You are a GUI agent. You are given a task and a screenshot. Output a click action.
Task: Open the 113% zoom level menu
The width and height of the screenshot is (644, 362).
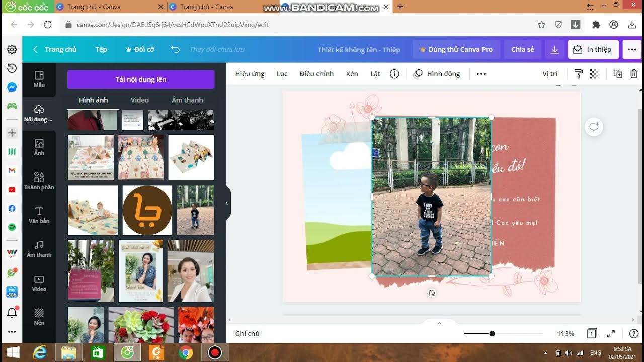click(x=566, y=333)
